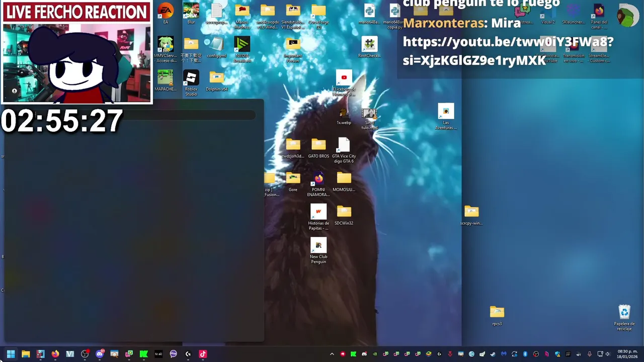Click the LIVE FERCHO REACTION webcam overlay
This screenshot has height=362, width=644.
pyautogui.click(x=76, y=52)
